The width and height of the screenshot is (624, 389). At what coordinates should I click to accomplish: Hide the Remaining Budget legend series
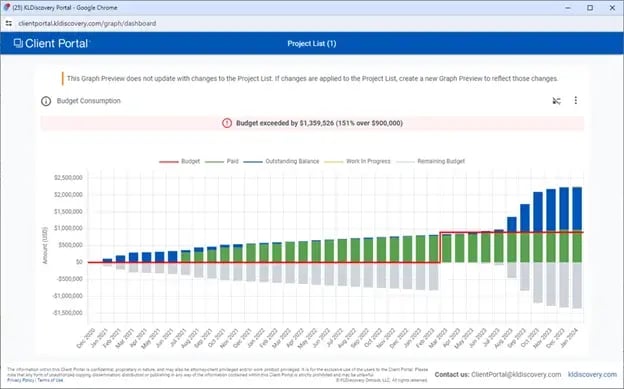[430, 161]
